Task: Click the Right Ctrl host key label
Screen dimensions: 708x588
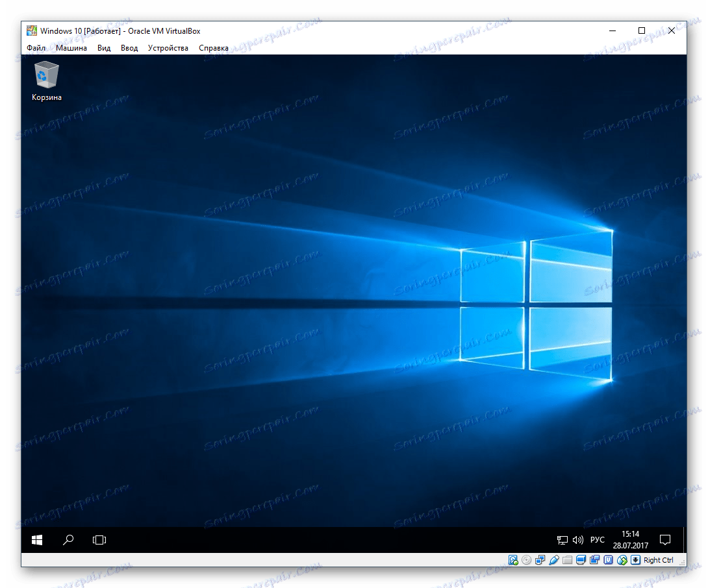Action: (x=659, y=560)
